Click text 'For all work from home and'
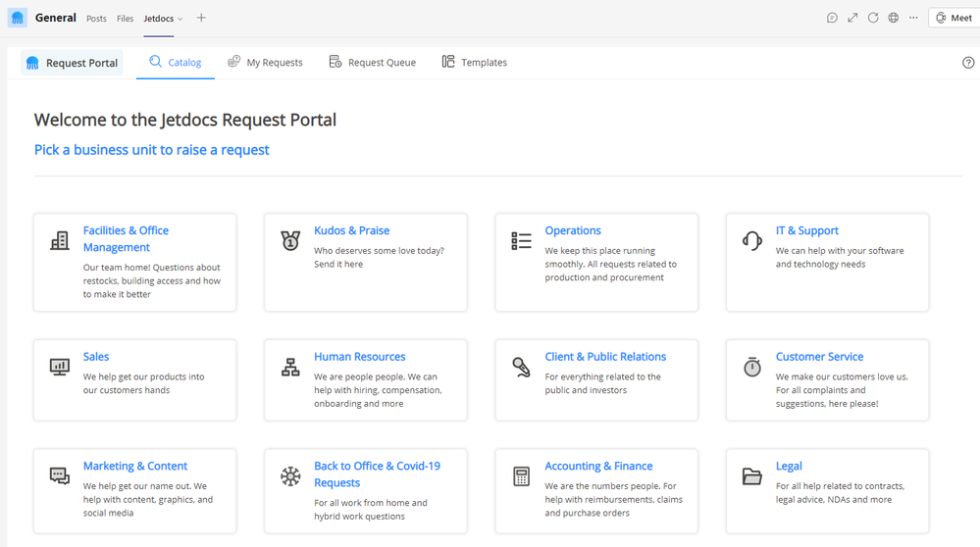The height and width of the screenshot is (547, 980). (x=371, y=503)
